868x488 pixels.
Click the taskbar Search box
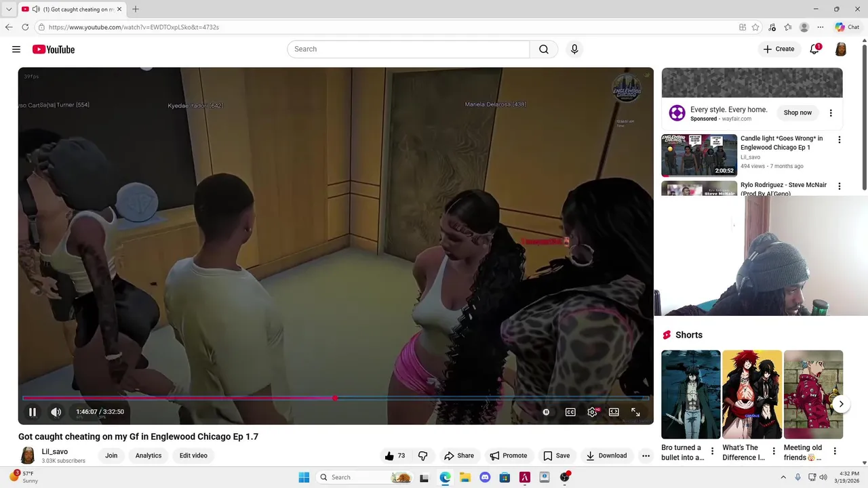pos(365,477)
